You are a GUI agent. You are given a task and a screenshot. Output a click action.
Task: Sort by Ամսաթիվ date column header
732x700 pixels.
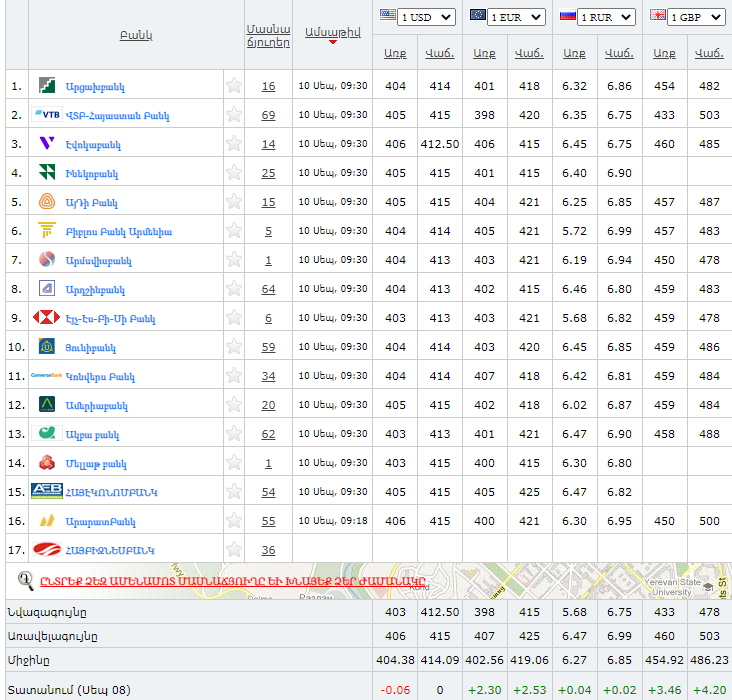333,33
